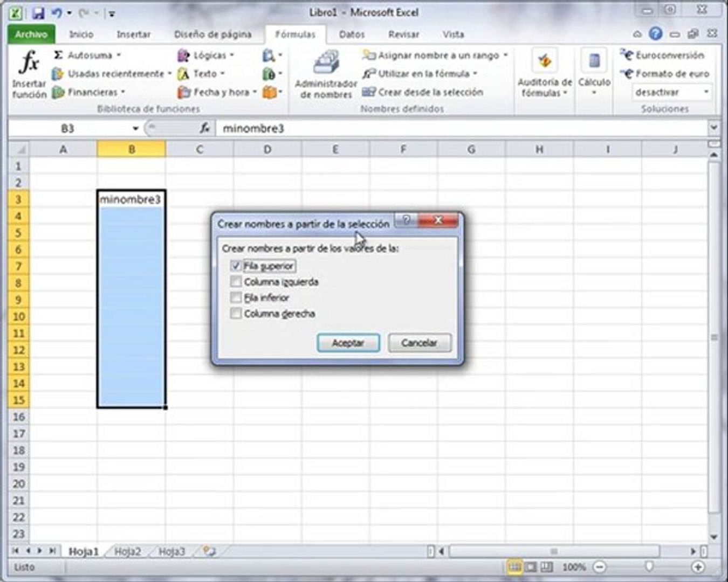Screen dimensions: 728x582
Task: Open the Texto functions dropdown
Action: (201, 73)
